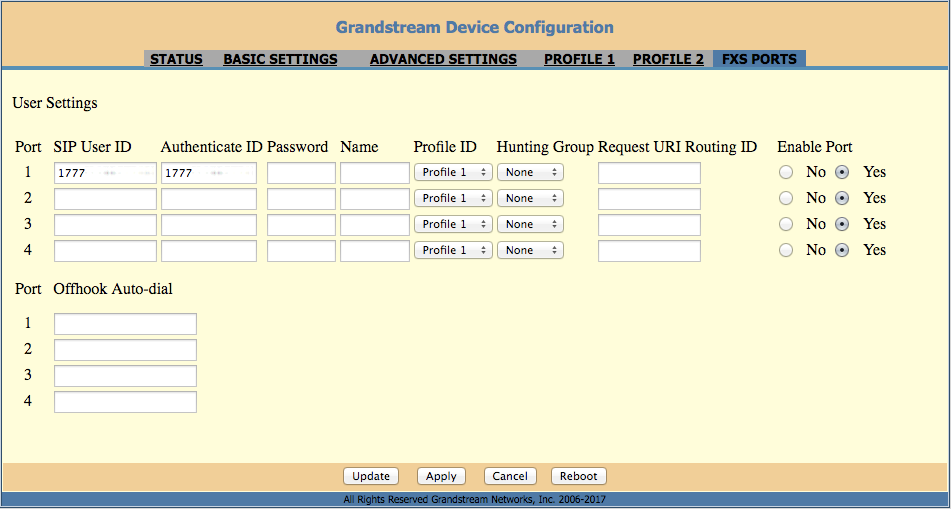This screenshot has height=509, width=951.
Task: Focus Offhook Auto-dial field for port 1
Action: point(126,324)
